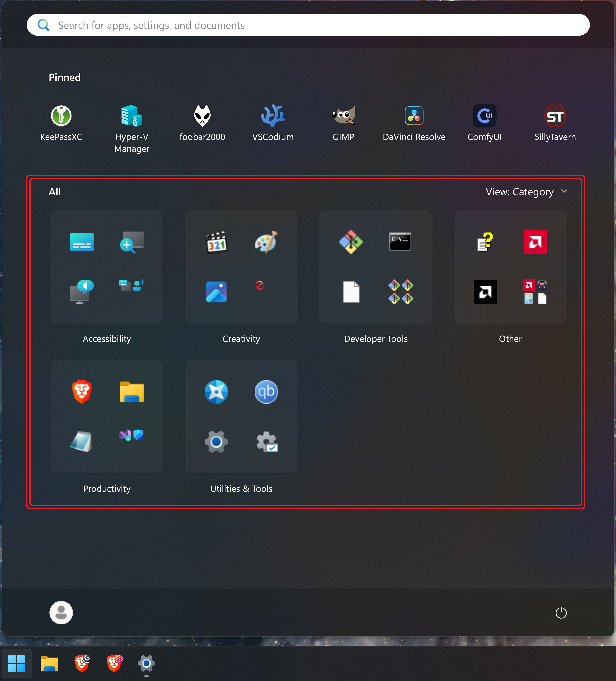Screen dimensions: 616x681
Task: Open red AMD icon in Other group
Action: tap(535, 242)
